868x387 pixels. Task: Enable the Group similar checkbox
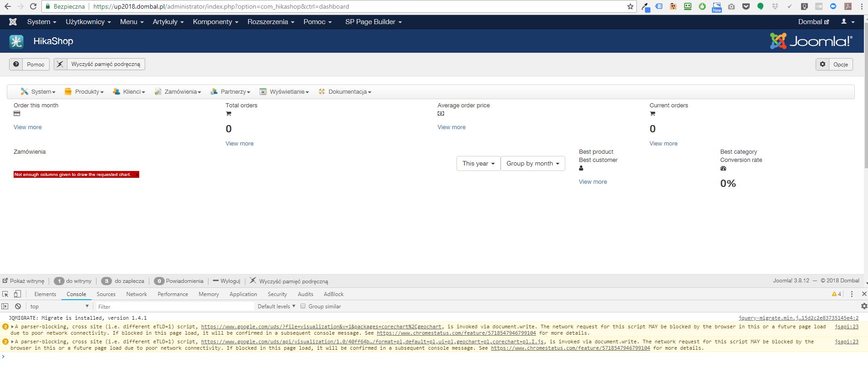[303, 306]
